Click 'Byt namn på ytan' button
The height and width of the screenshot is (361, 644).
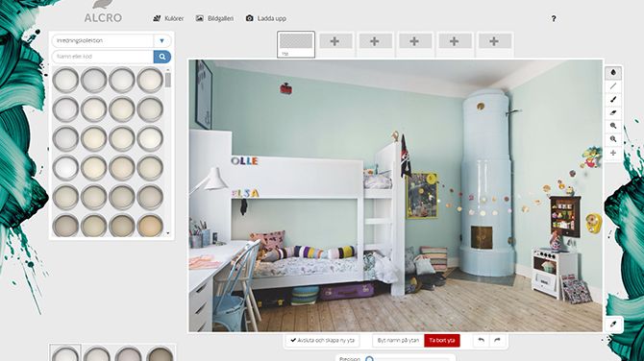(398, 340)
